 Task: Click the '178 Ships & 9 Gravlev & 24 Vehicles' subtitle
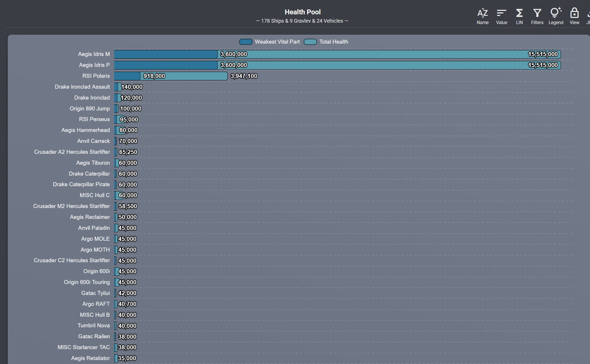302,21
